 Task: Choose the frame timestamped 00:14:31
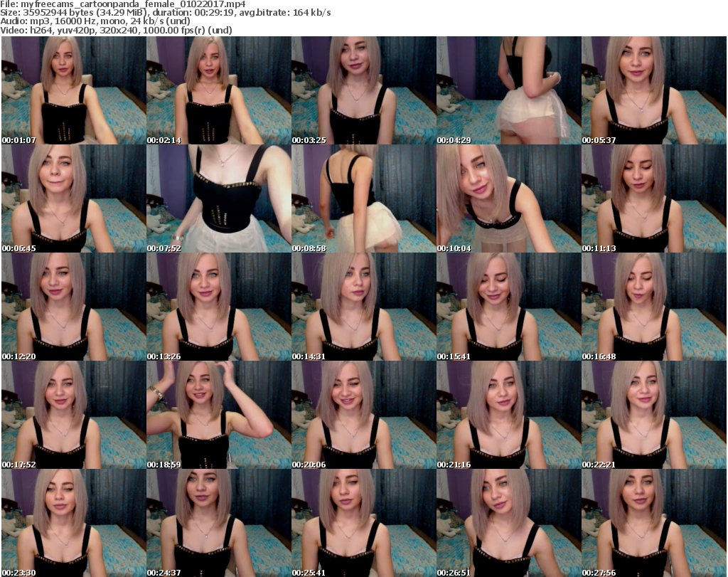(363, 307)
